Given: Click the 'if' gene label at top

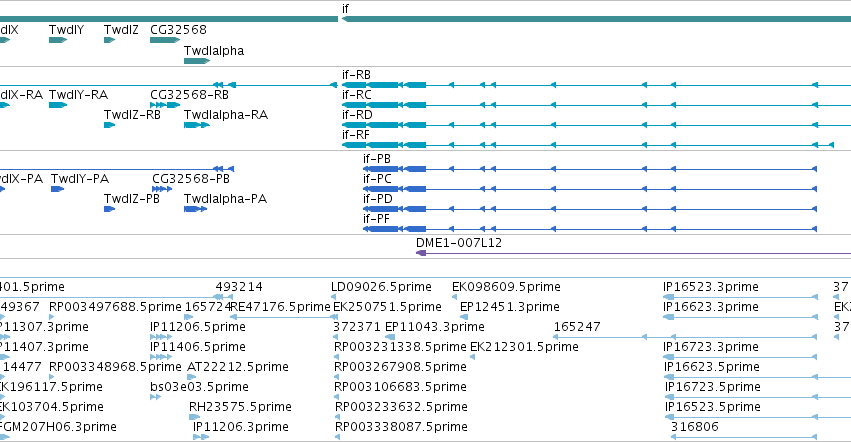Looking at the screenshot, I should [x=345, y=9].
